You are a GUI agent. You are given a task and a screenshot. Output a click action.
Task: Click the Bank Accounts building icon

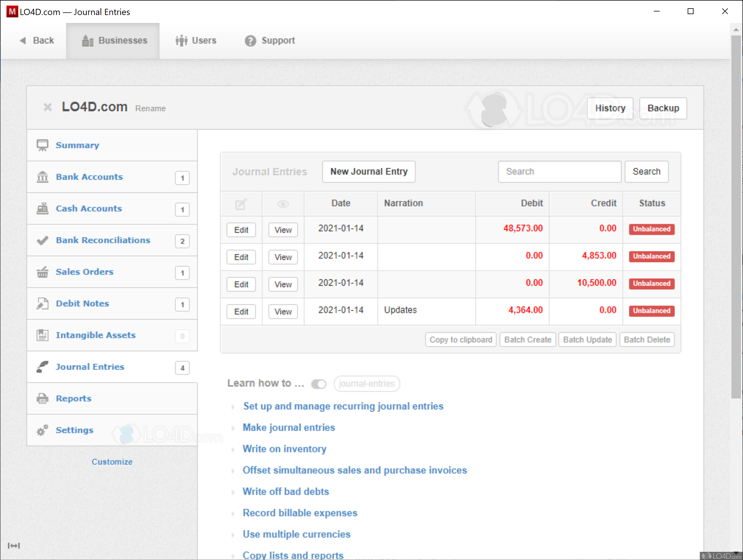(x=42, y=177)
